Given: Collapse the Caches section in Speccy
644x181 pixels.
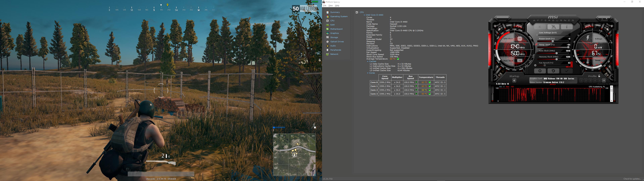Looking at the screenshot, I should click(x=368, y=61).
